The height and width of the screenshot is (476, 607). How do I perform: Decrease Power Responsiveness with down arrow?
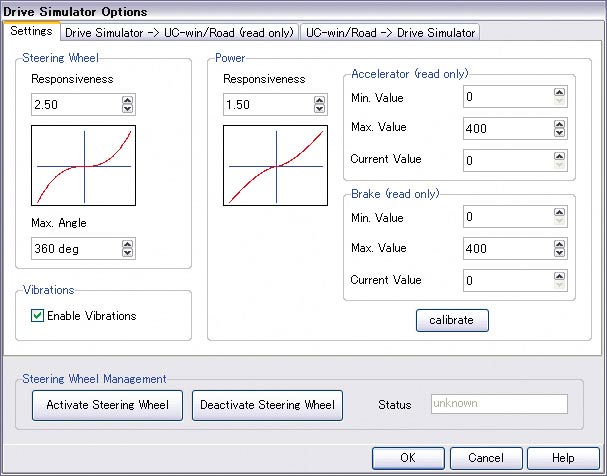pyautogui.click(x=319, y=109)
